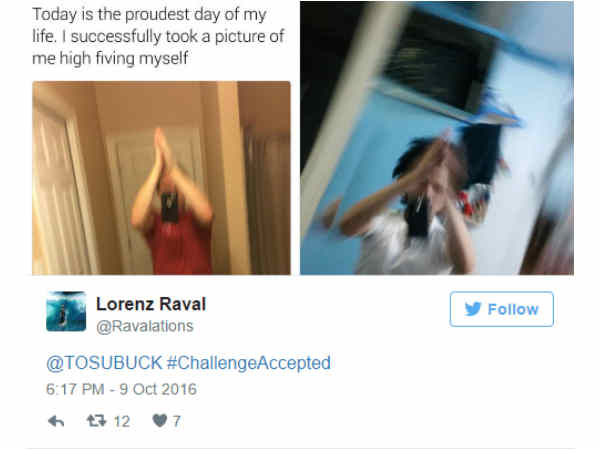
Task: Open the #ChallengeAccepted hashtag
Action: [x=249, y=363]
